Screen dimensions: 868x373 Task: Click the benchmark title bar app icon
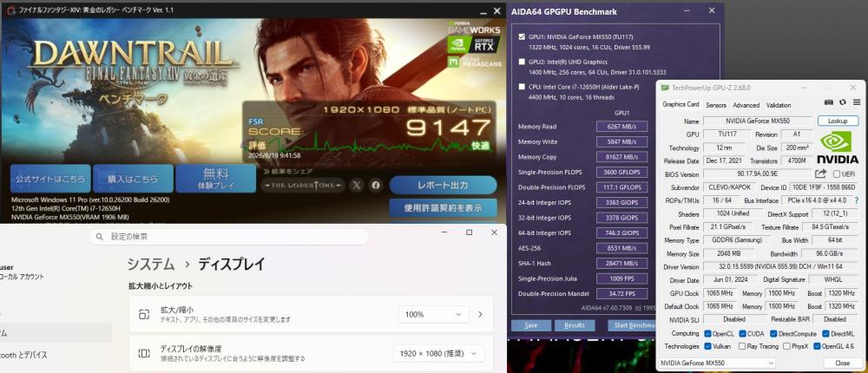10,10
